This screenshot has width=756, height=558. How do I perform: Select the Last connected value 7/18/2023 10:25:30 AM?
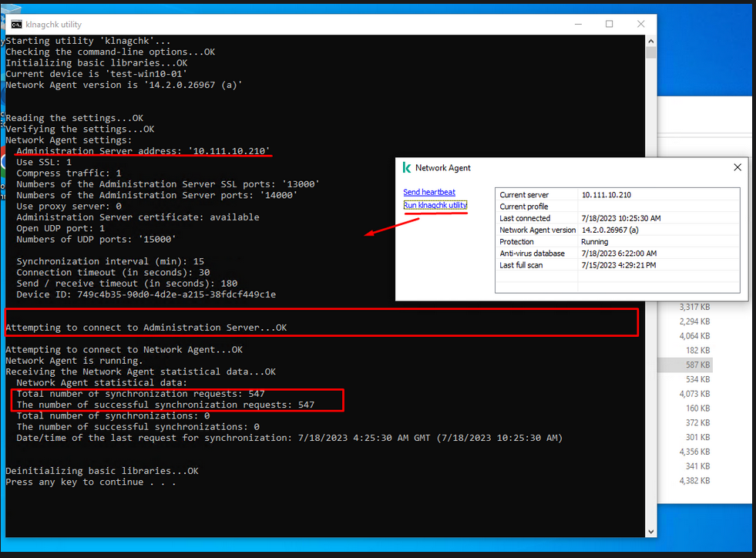pyautogui.click(x=621, y=218)
